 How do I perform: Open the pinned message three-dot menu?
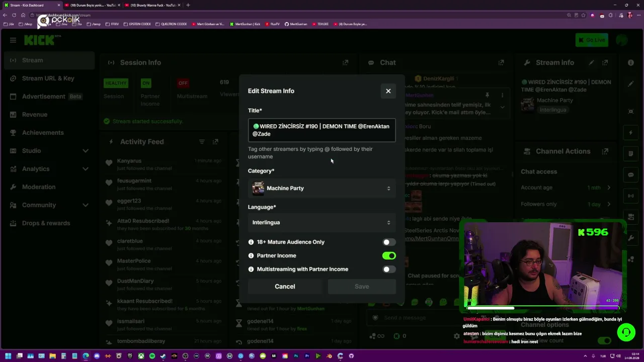coord(502,95)
